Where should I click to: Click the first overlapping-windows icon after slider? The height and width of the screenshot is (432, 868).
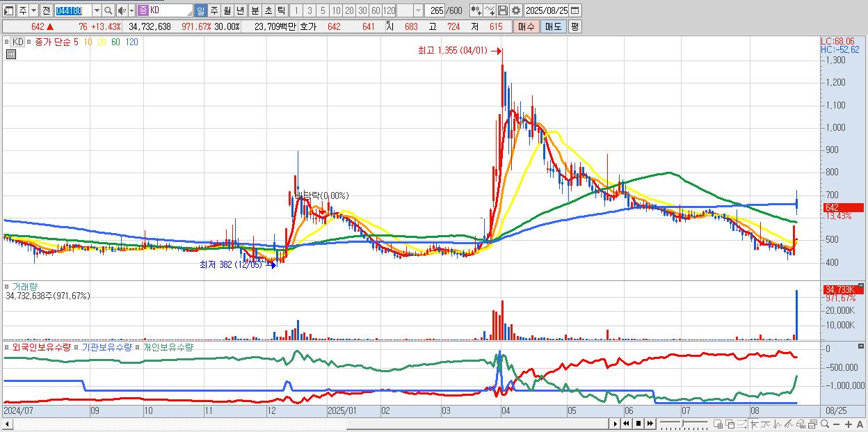click(718, 424)
